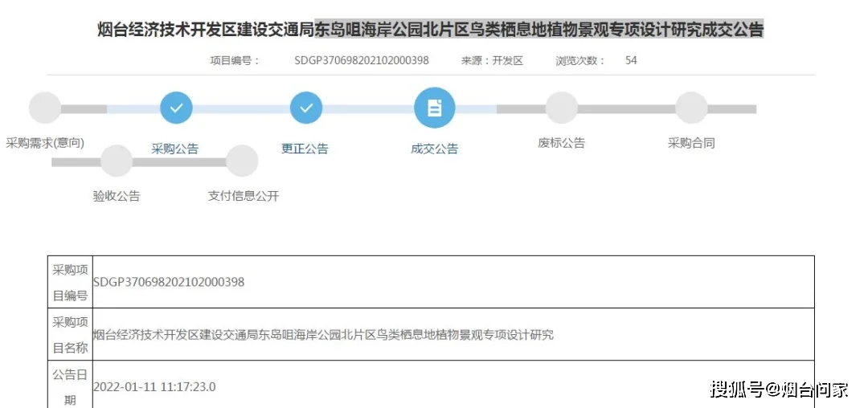Click the project name cell in the table
Viewport: 868px width, 408px height.
coord(323,335)
